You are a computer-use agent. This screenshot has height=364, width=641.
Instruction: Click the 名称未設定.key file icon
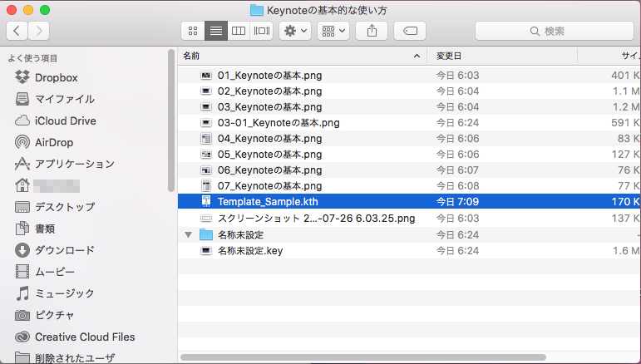(x=206, y=251)
